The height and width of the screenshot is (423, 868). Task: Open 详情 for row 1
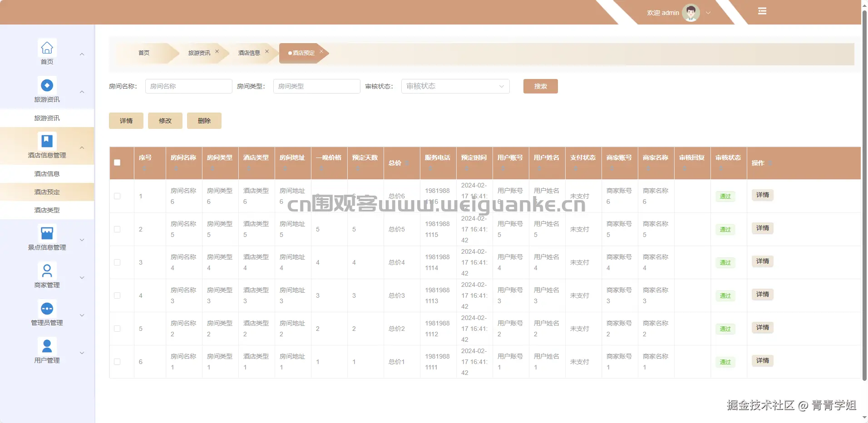pyautogui.click(x=762, y=195)
